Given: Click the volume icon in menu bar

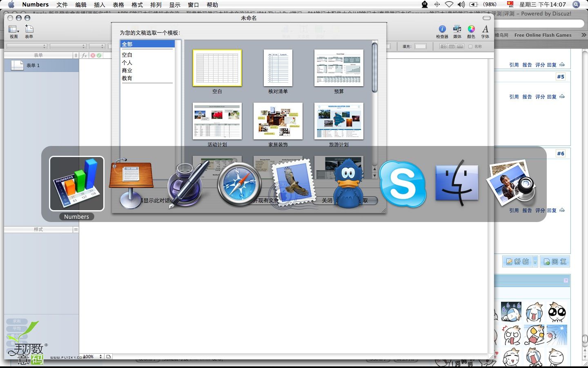Looking at the screenshot, I should [x=461, y=4].
